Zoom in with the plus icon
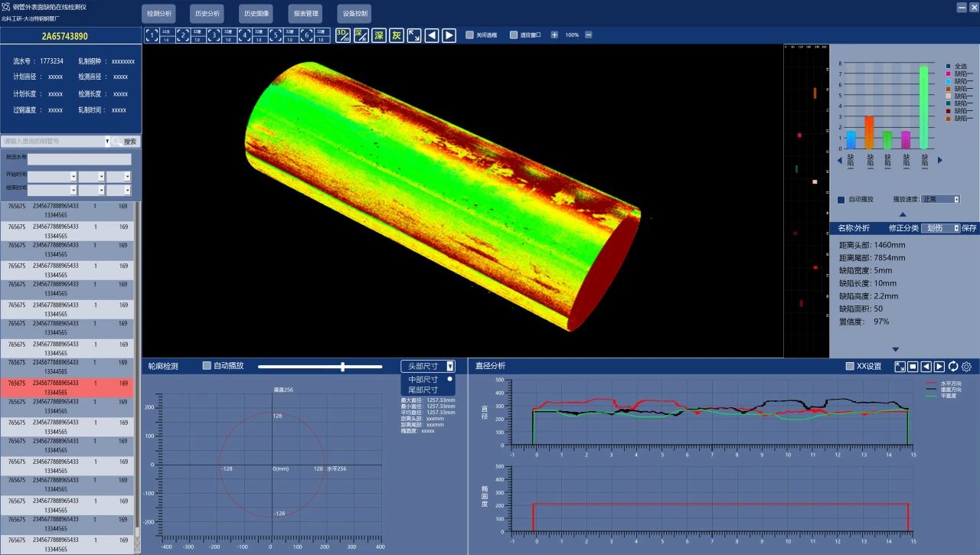 pos(554,35)
